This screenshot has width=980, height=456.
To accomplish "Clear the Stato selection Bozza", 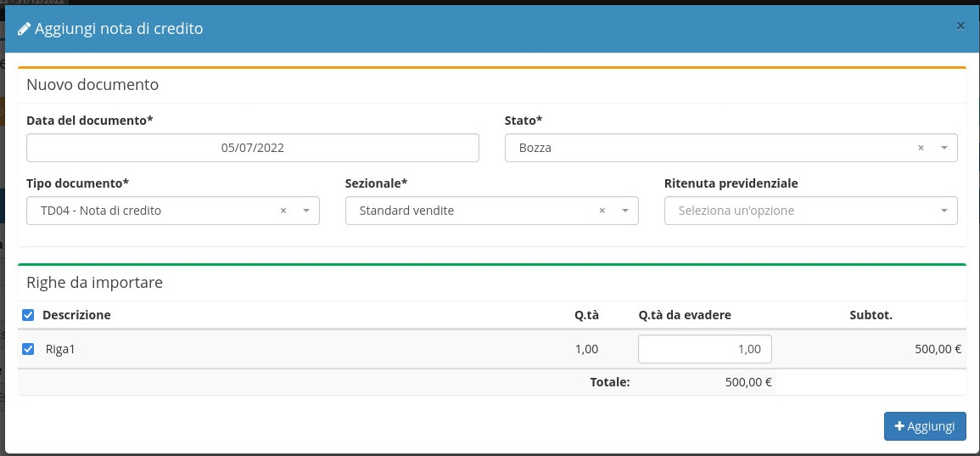I will pos(921,148).
